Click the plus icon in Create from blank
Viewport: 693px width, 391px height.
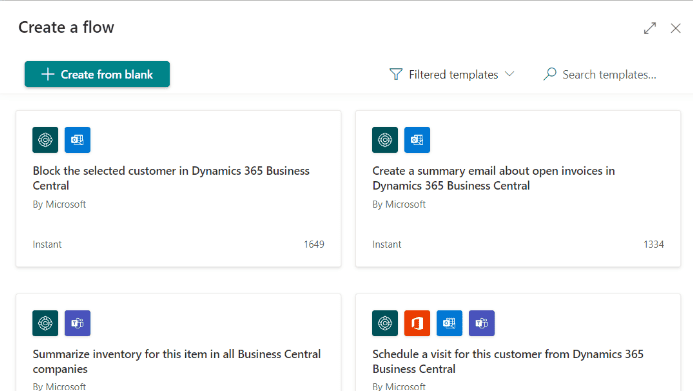point(47,74)
